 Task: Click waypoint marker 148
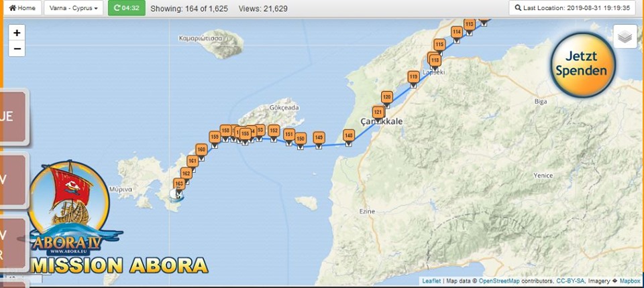[348, 136]
